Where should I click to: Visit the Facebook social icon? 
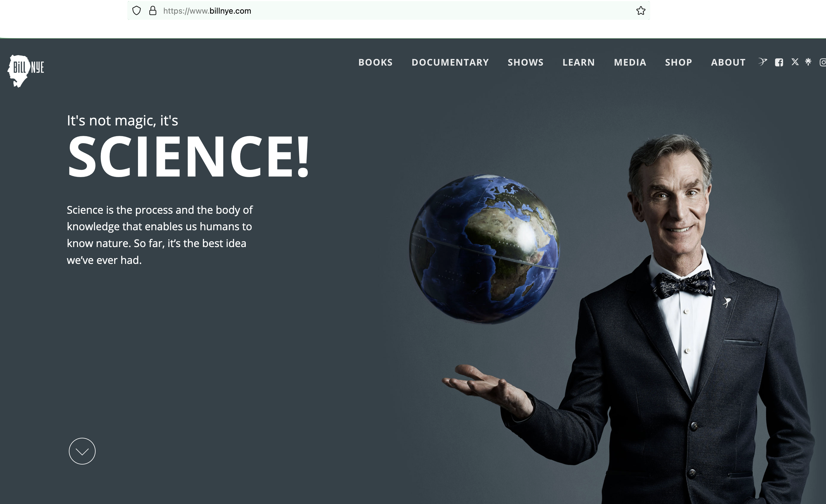click(x=779, y=62)
